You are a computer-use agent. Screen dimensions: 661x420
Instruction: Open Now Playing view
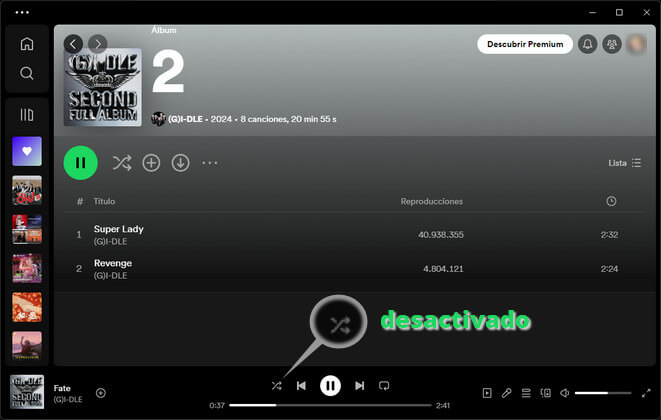point(487,393)
